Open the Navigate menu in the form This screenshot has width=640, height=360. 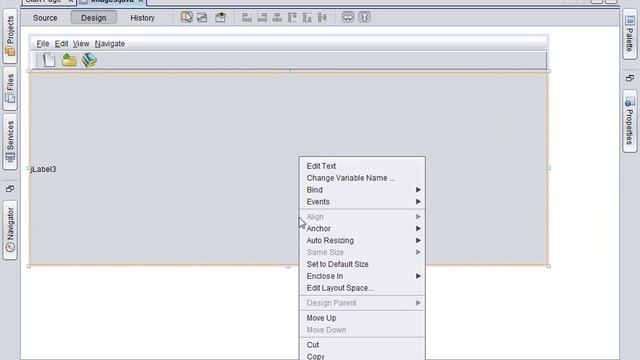[x=110, y=44]
